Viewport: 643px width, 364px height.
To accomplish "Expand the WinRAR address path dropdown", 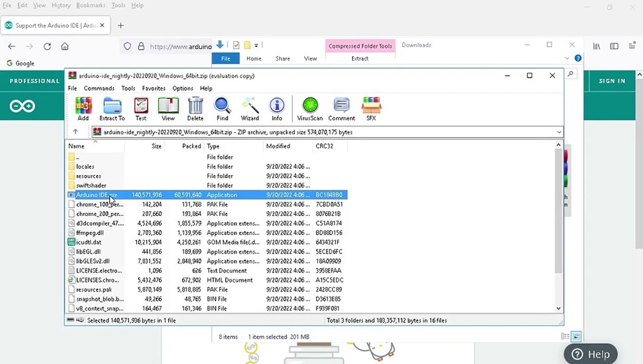I will (559, 132).
